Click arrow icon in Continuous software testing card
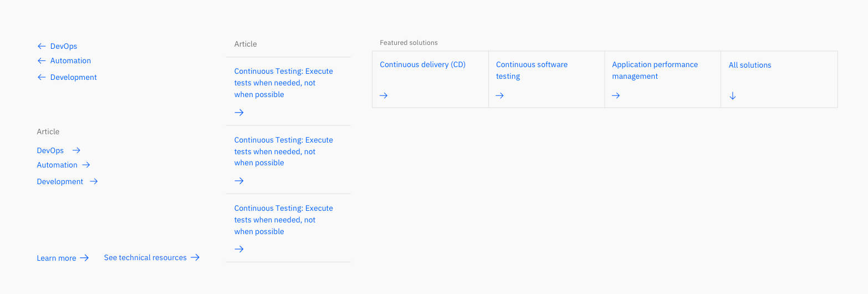Viewport: 868px width, 294px height. (x=499, y=96)
